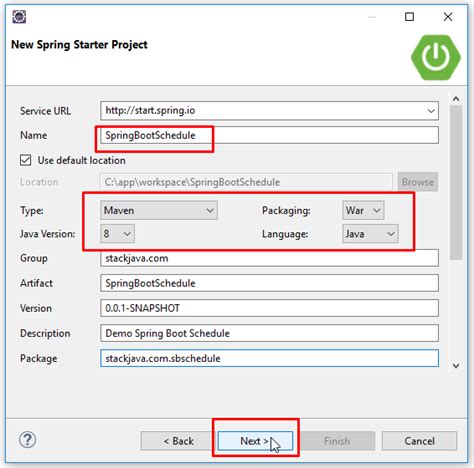Click the Cancel button
Screen dimensions: 474x468
(x=419, y=441)
